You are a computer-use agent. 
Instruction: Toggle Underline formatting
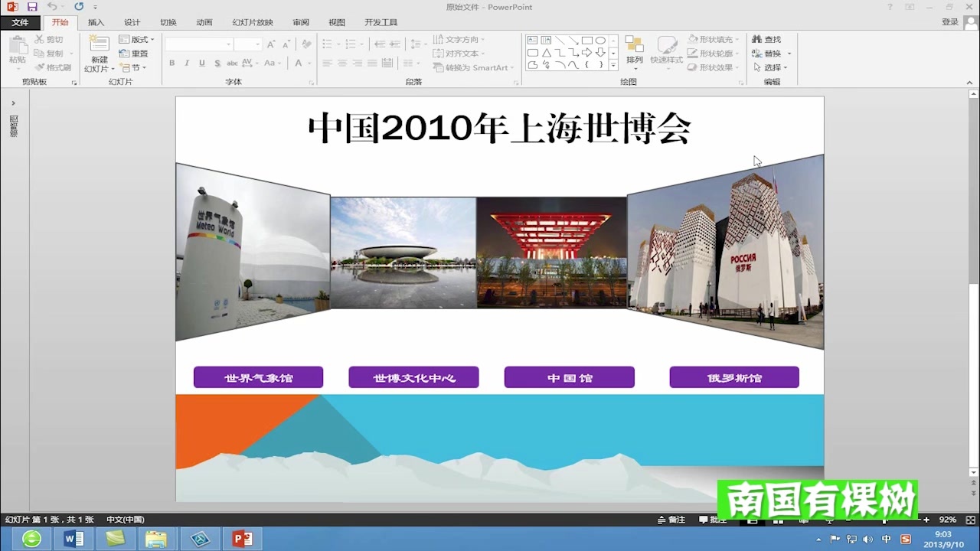pyautogui.click(x=202, y=64)
